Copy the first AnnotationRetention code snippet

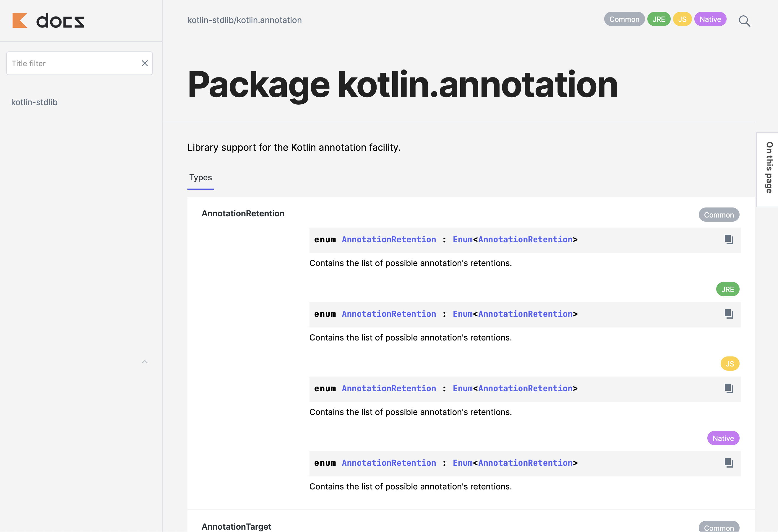point(728,239)
